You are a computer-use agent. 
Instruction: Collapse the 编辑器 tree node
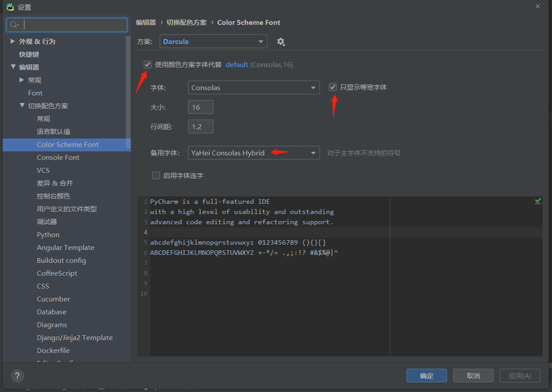[x=12, y=67]
